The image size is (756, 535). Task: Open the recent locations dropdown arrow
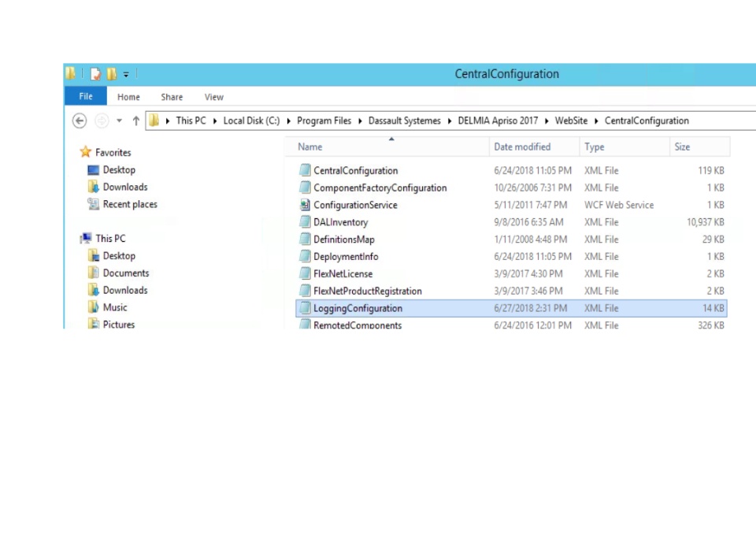coord(119,121)
